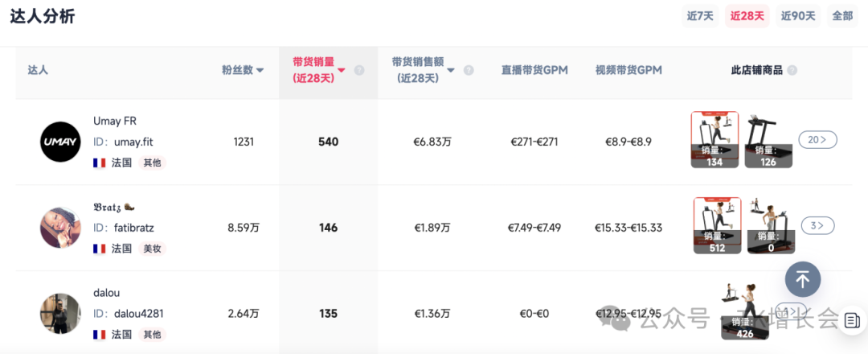Click help icon beside 带货销售额 header
Viewport: 868px width, 354px height.
[x=469, y=70]
